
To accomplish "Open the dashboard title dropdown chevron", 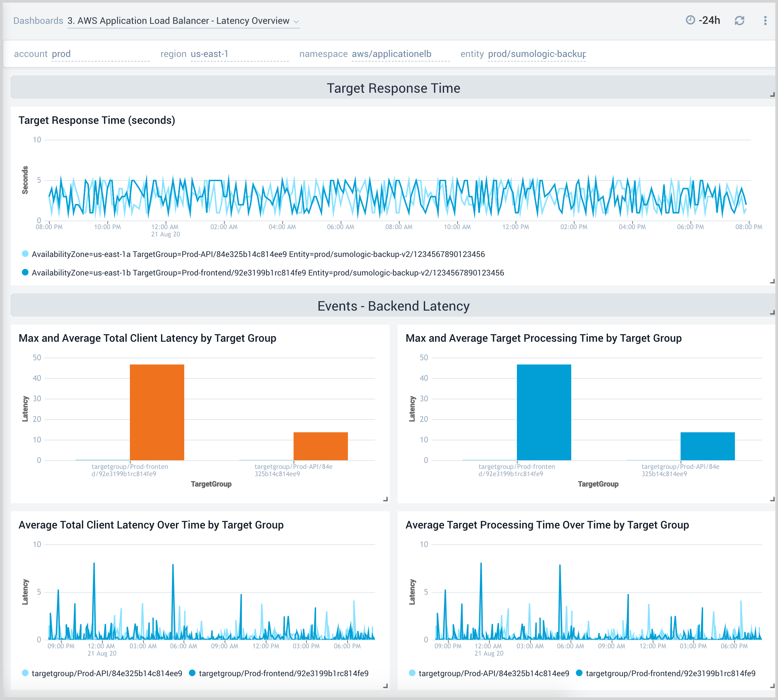I will tap(296, 22).
